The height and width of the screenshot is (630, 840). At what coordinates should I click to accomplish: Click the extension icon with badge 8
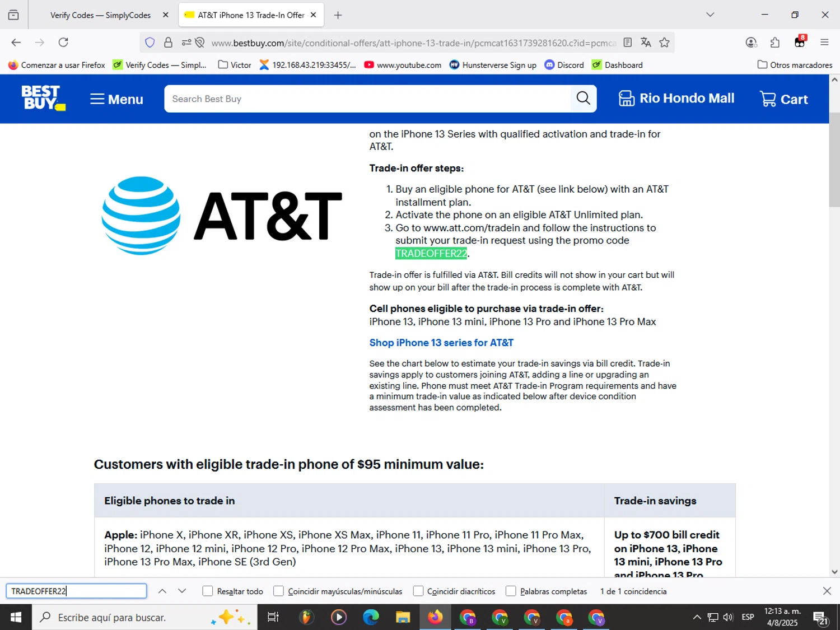(800, 42)
